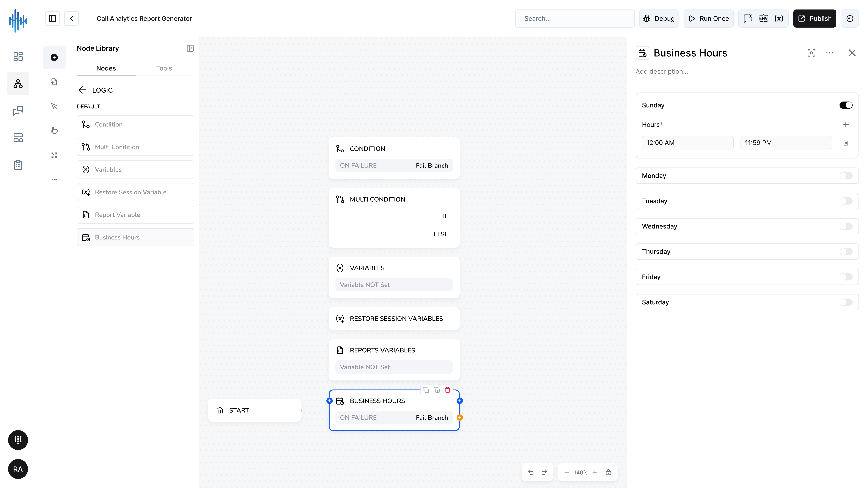
Task: Select Condition node in library
Action: click(135, 124)
